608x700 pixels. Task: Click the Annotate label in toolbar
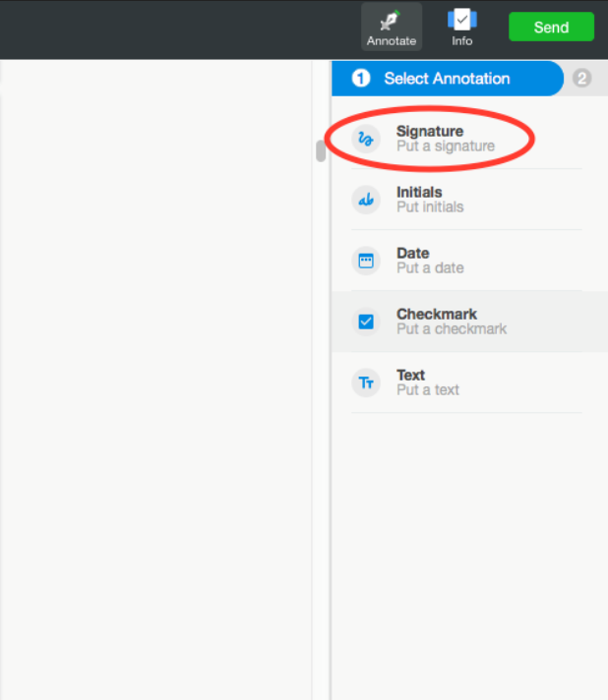(392, 41)
